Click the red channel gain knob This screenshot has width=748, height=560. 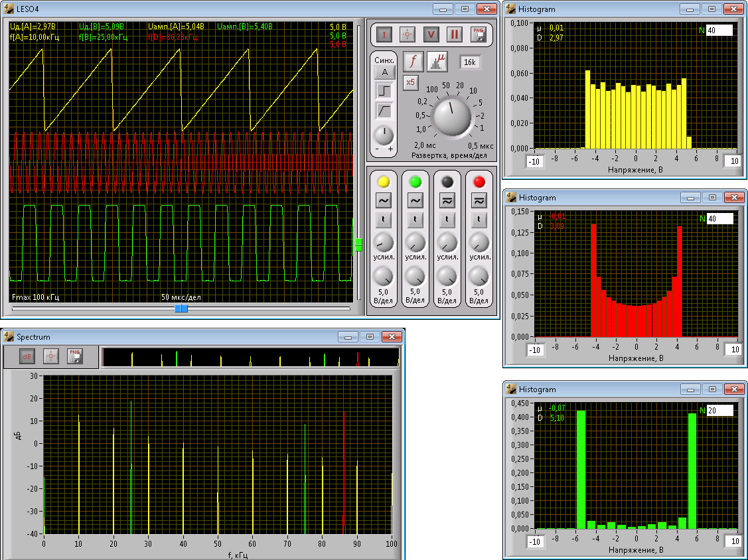pyautogui.click(x=479, y=243)
